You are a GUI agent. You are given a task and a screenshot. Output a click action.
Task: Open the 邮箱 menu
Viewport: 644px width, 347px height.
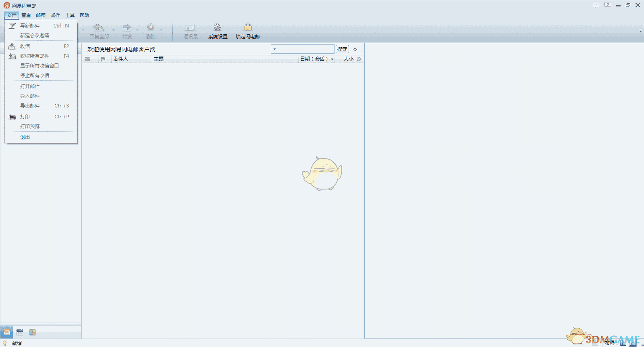pos(41,15)
